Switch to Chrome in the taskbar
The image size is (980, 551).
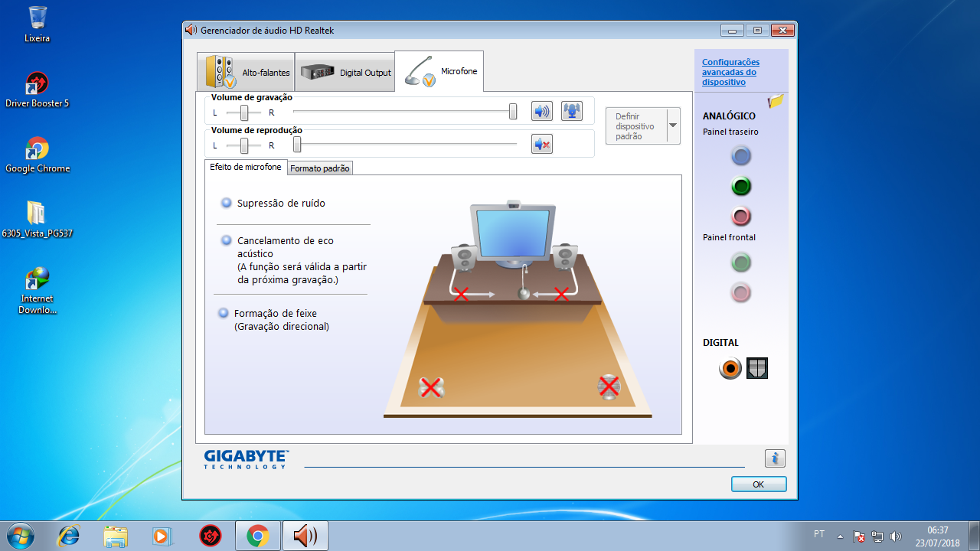click(x=257, y=536)
